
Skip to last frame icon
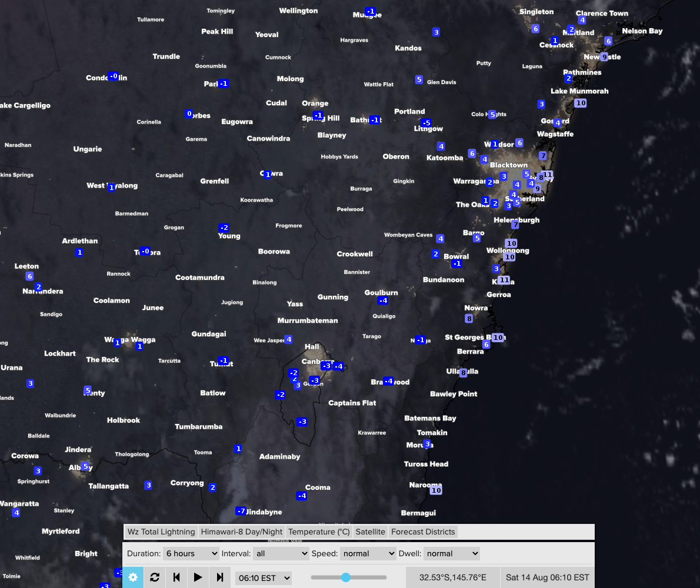click(x=220, y=577)
